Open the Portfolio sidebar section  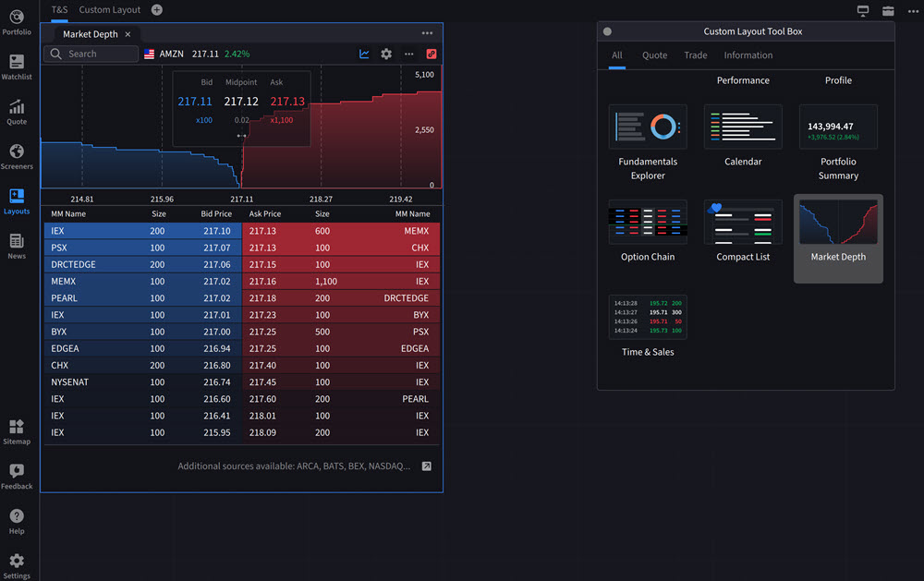pos(17,22)
